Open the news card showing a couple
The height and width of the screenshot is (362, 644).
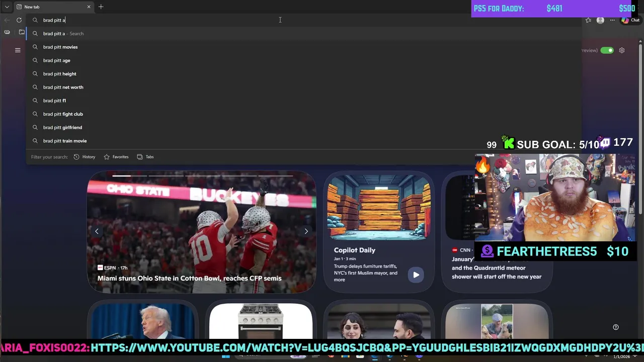[378, 321]
